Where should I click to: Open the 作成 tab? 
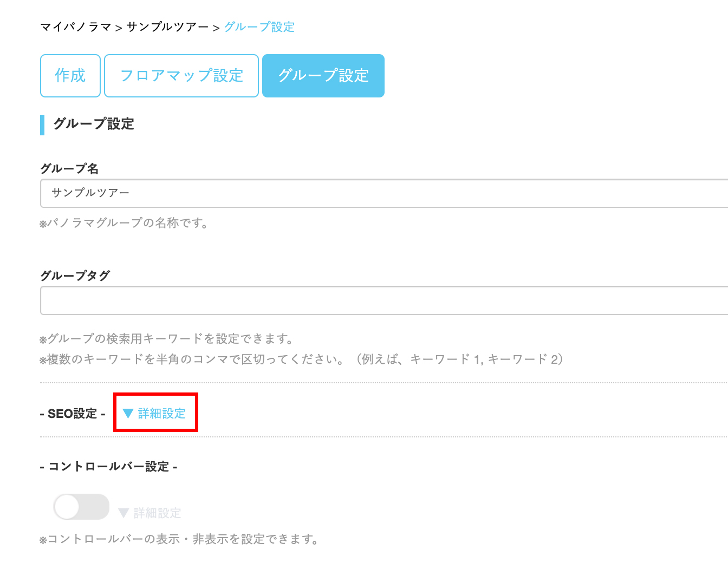tap(70, 76)
